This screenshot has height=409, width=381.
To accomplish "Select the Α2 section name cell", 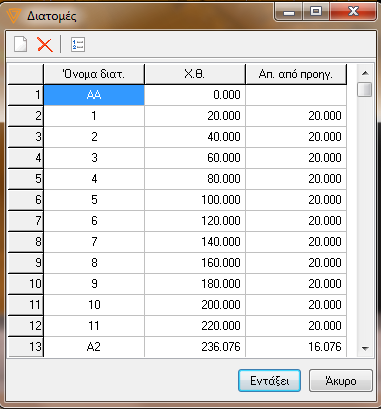I will [94, 347].
